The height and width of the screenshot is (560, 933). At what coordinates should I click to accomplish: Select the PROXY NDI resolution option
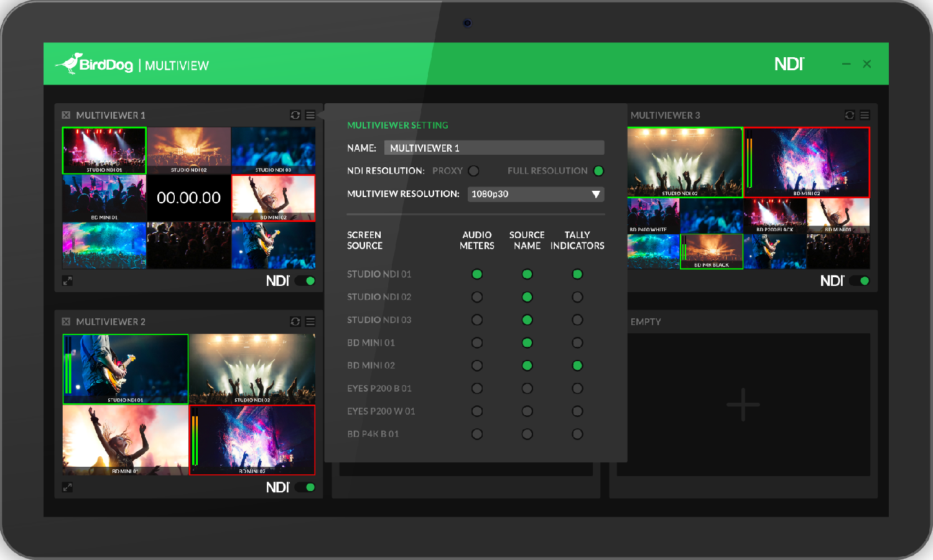[x=474, y=171]
